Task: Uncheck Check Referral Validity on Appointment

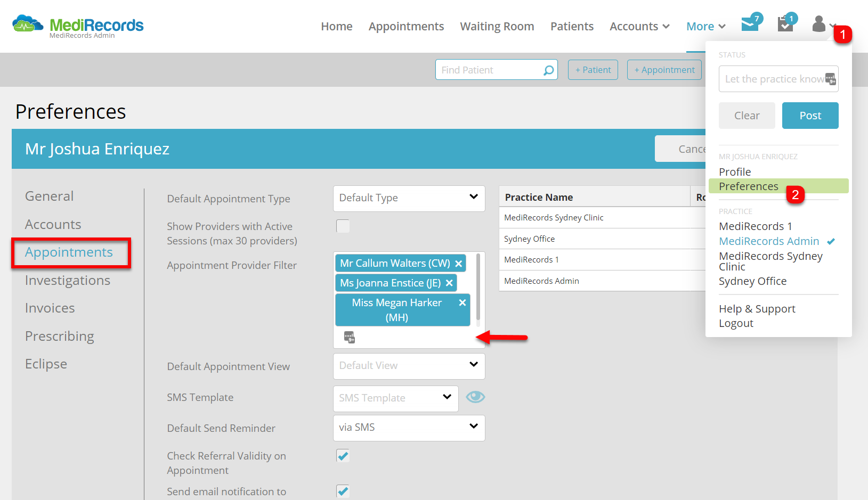Action: [343, 456]
